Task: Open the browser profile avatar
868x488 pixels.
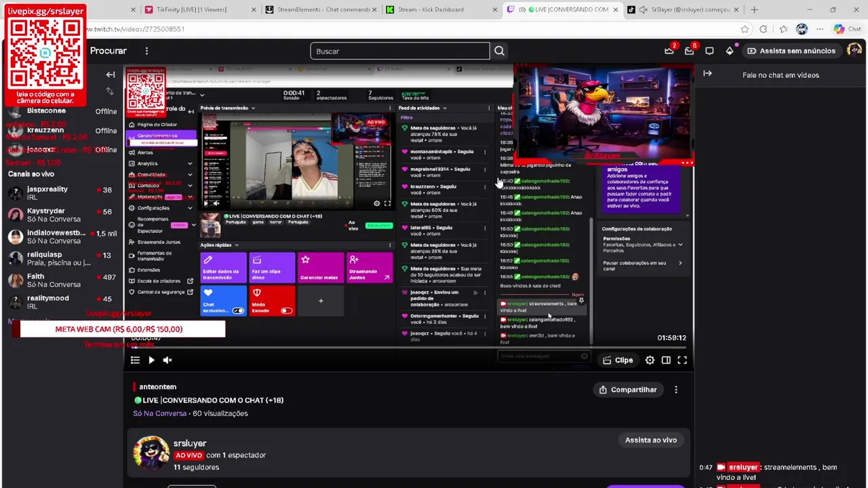Action: [802, 29]
